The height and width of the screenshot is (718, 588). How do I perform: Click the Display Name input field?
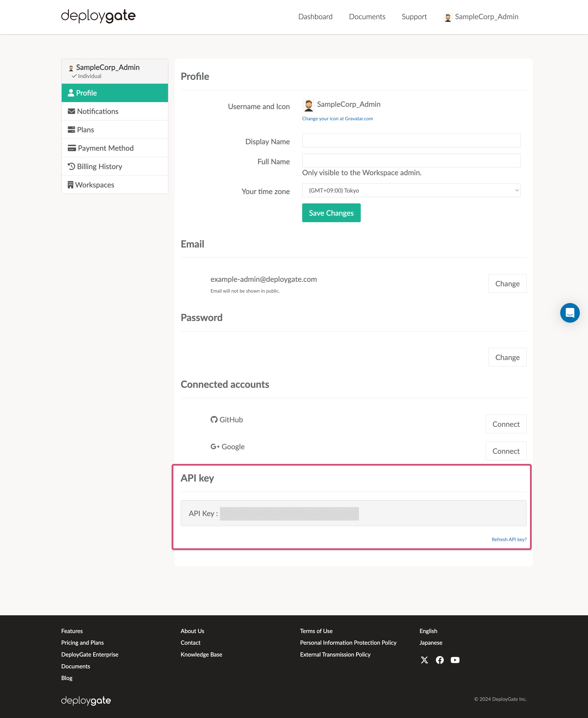coord(411,140)
